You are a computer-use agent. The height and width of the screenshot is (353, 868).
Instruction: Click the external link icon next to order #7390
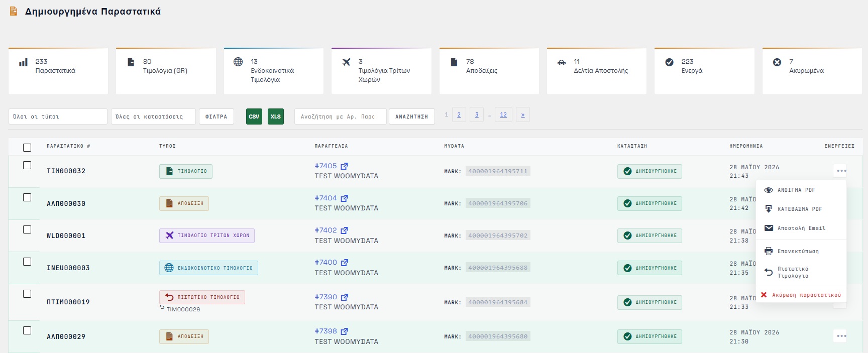click(x=344, y=297)
